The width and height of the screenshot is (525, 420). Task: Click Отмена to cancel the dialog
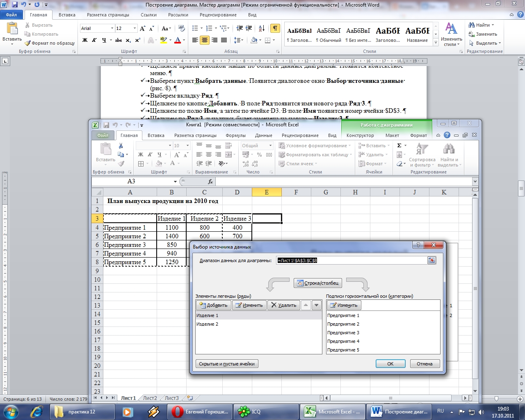click(425, 364)
